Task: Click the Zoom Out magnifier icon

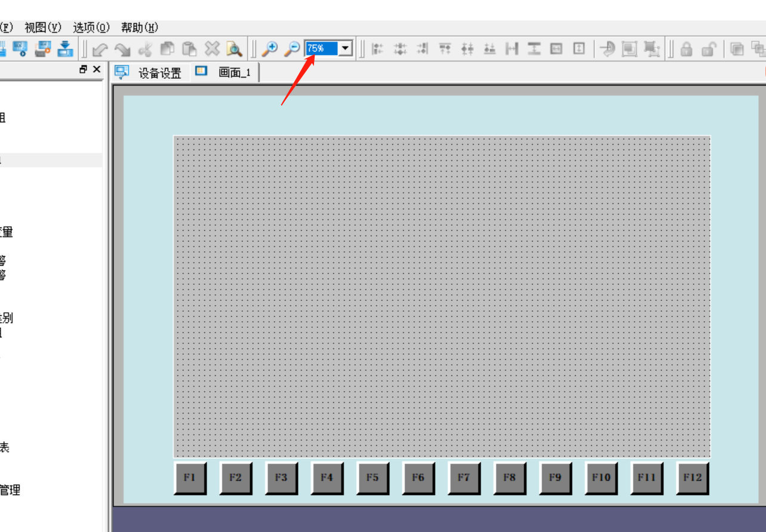Action: [x=292, y=49]
